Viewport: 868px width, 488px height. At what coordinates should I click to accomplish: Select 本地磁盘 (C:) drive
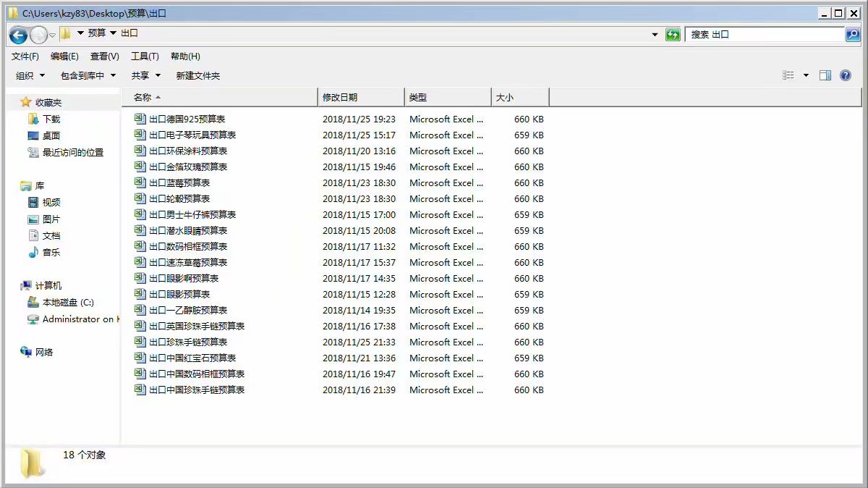click(67, 303)
